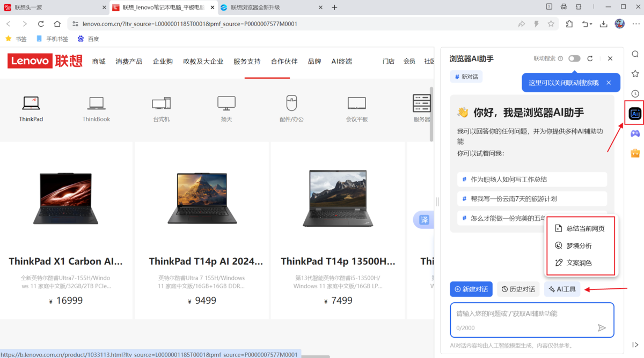Open the 品牌 nav menu

pos(314,61)
